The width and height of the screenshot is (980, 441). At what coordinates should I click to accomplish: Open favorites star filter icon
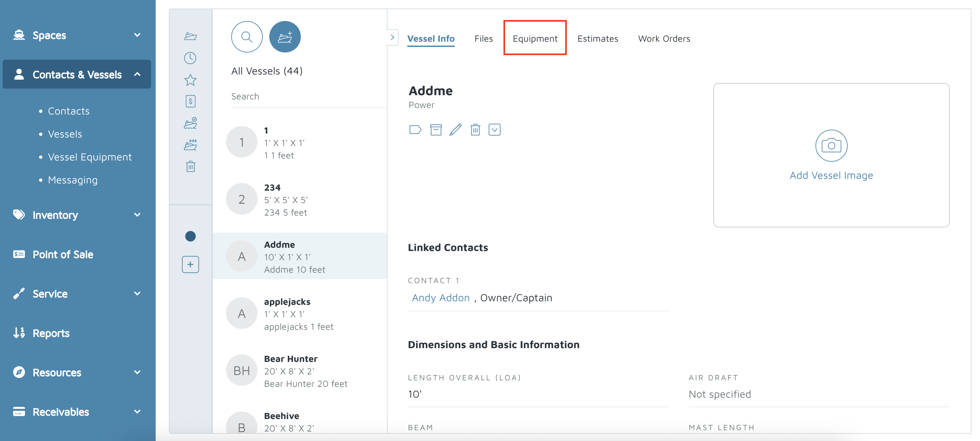190,80
